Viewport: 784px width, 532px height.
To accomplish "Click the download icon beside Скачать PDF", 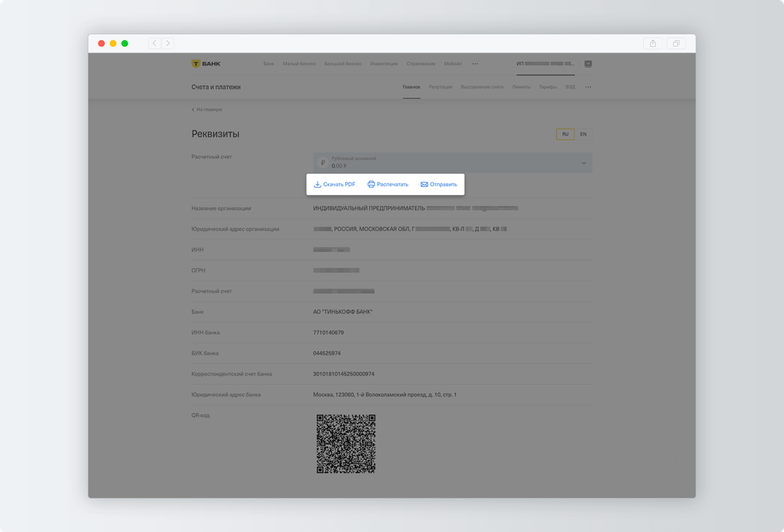I will pos(317,184).
